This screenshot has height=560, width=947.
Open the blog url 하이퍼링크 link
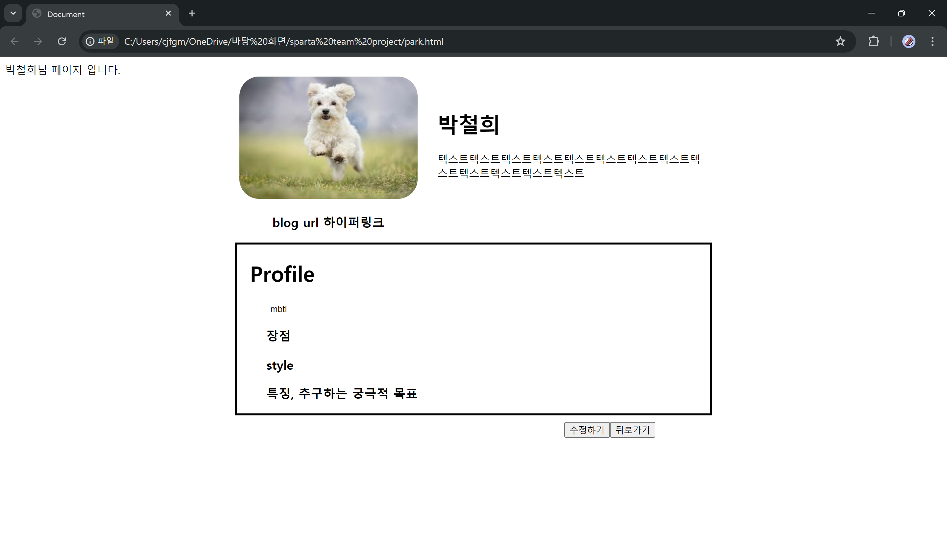[x=328, y=222]
